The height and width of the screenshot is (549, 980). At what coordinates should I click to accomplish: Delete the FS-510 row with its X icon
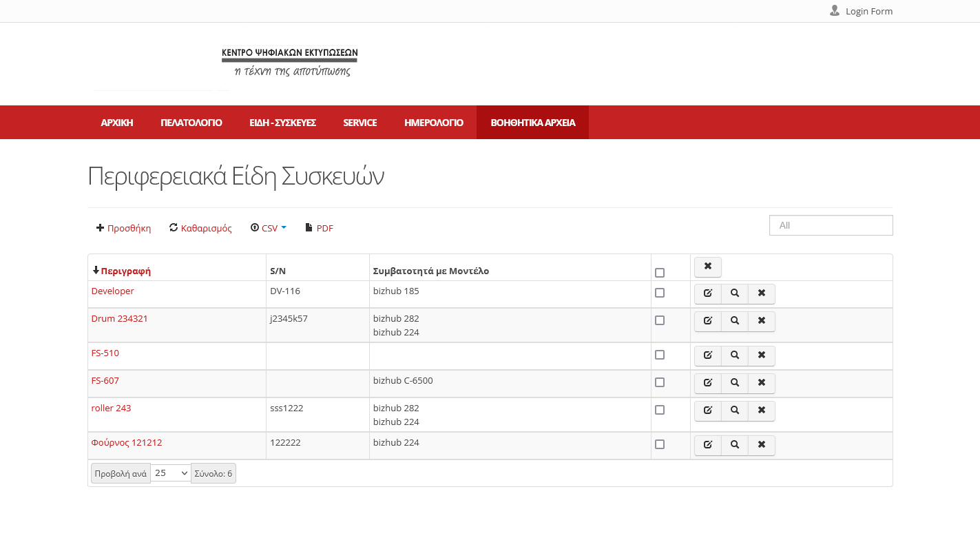point(761,355)
